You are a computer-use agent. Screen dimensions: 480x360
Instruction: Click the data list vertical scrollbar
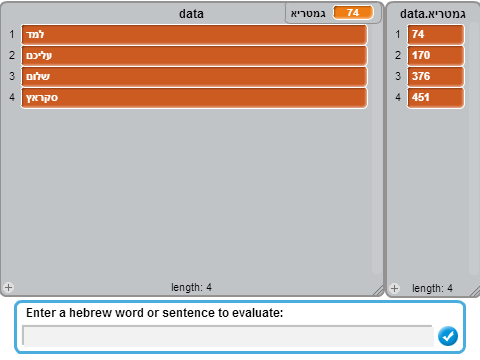pyautogui.click(x=376, y=149)
